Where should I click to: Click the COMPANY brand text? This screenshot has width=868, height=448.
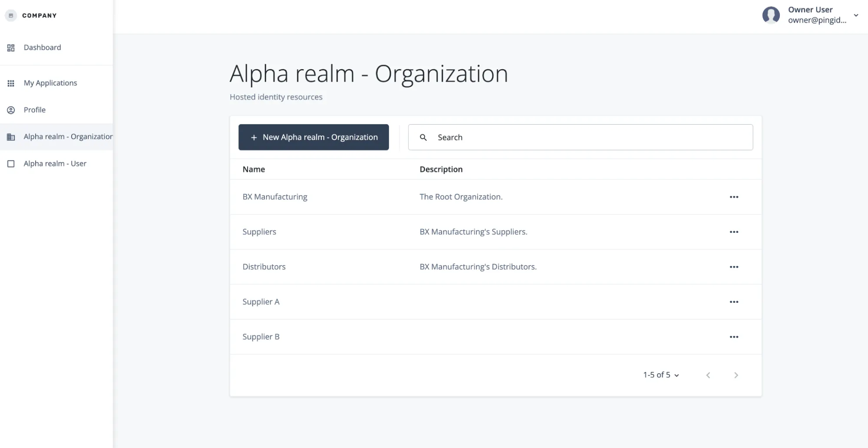pos(39,16)
